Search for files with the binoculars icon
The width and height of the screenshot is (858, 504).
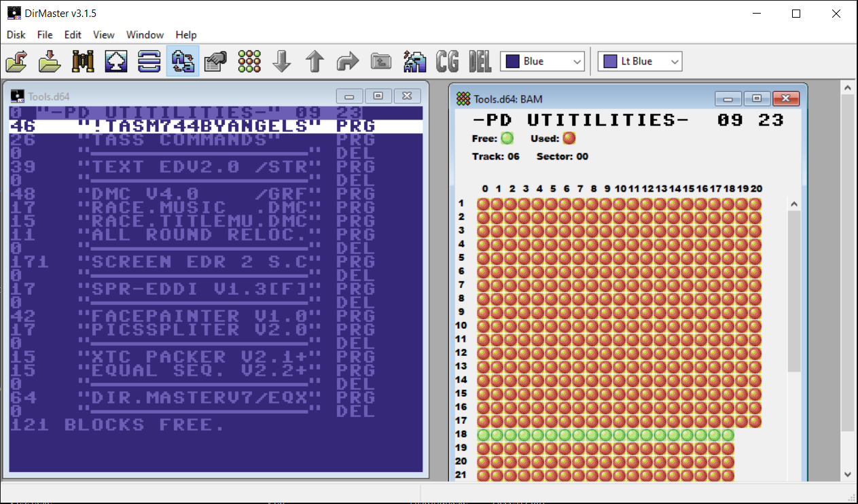pyautogui.click(x=82, y=60)
